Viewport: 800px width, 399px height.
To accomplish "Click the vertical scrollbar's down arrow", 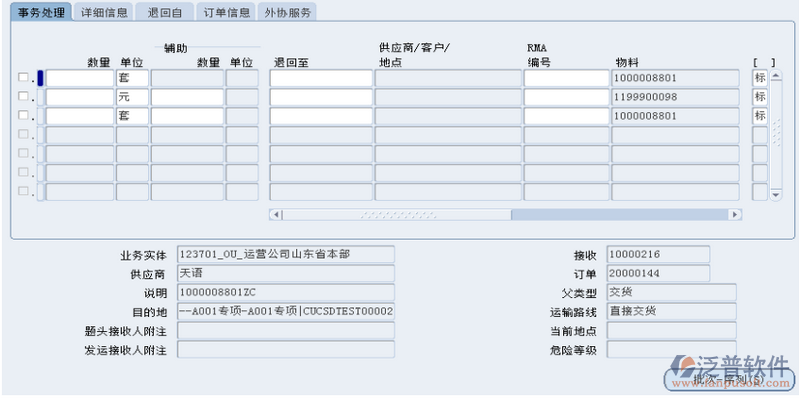I will pos(776,194).
